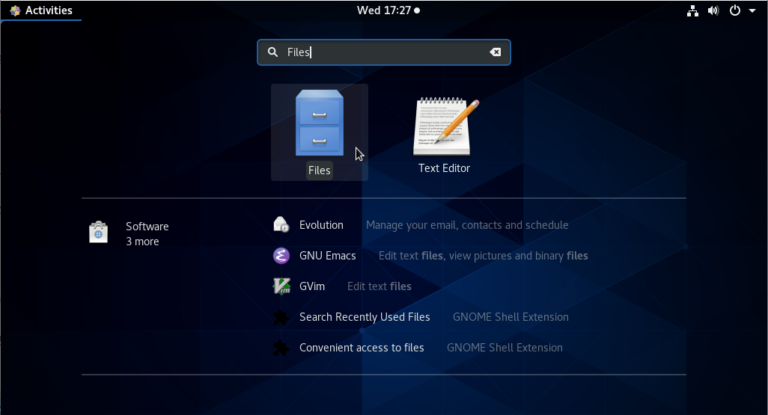Click inside the Files search input
The width and height of the screenshot is (768, 415).
click(390, 52)
